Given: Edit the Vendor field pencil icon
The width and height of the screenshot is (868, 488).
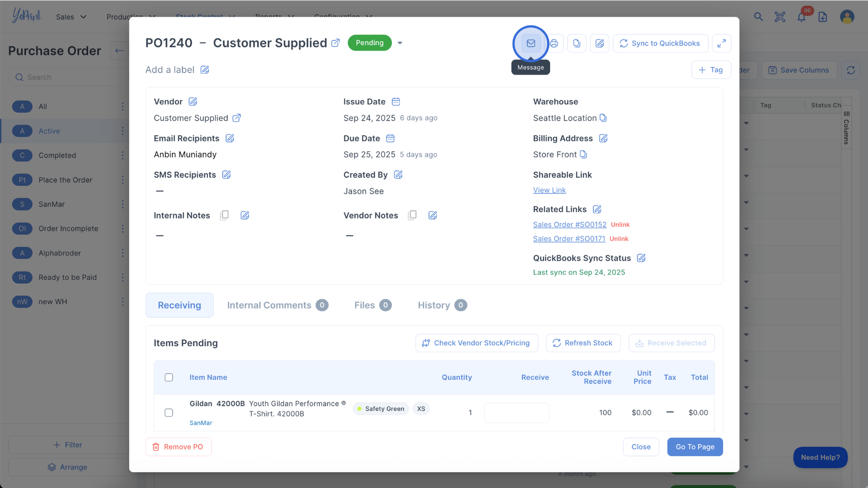Looking at the screenshot, I should (193, 102).
